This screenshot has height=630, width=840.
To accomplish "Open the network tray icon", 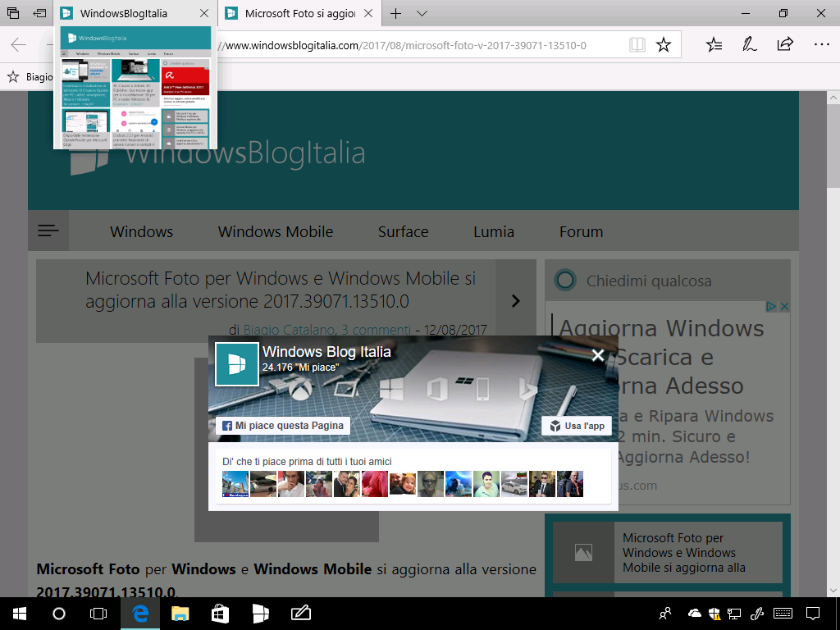I will (x=734, y=614).
